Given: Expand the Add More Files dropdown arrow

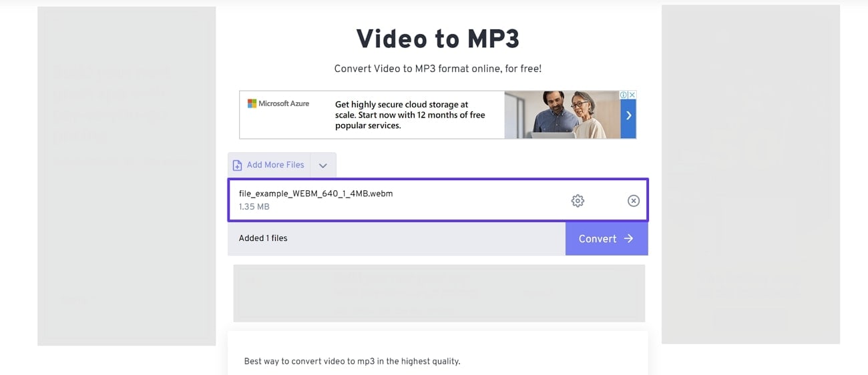Looking at the screenshot, I should [323, 165].
